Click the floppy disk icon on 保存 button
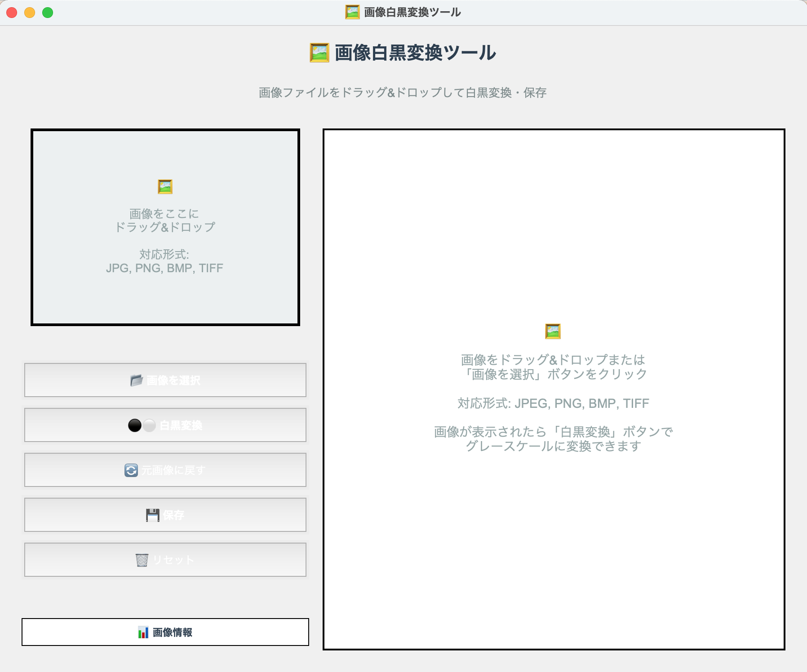 point(153,515)
